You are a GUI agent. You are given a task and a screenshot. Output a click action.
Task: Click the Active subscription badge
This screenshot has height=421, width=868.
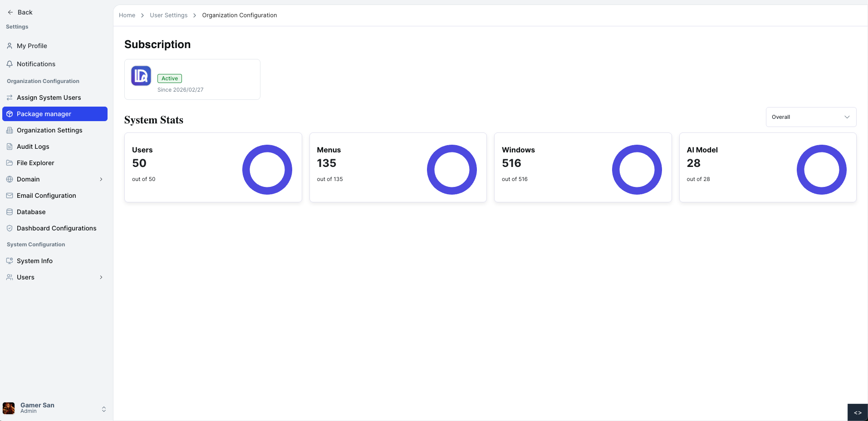(169, 78)
